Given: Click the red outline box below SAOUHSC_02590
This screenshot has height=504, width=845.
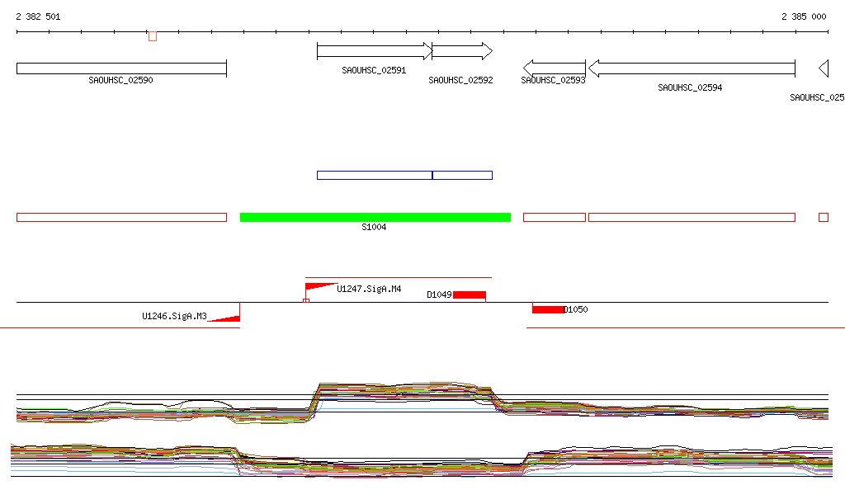Looking at the screenshot, I should tap(122, 218).
